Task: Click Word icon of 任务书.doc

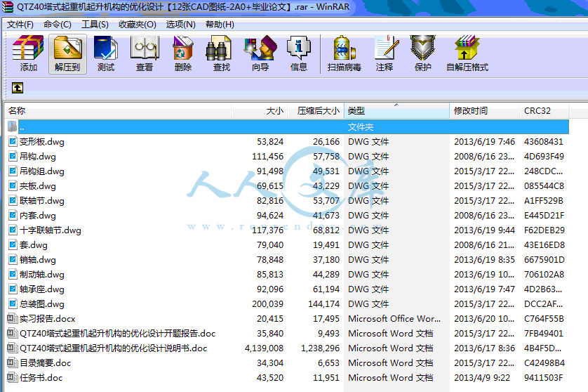Action: tap(13, 377)
